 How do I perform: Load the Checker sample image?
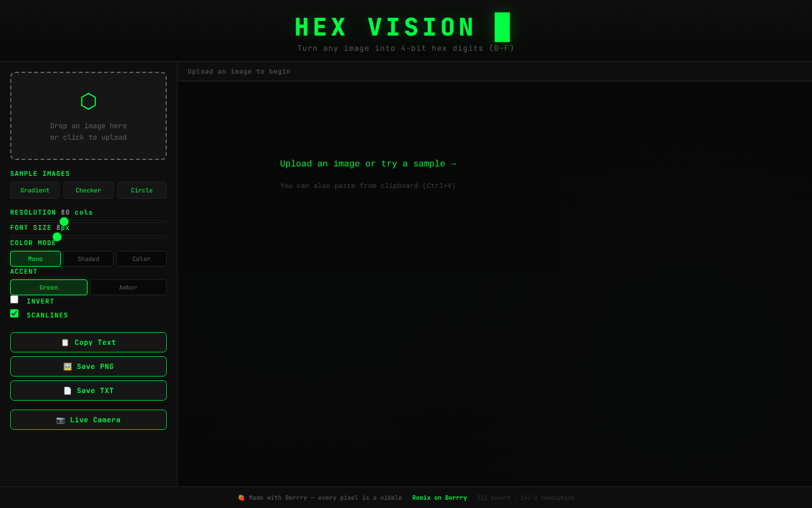pos(88,190)
